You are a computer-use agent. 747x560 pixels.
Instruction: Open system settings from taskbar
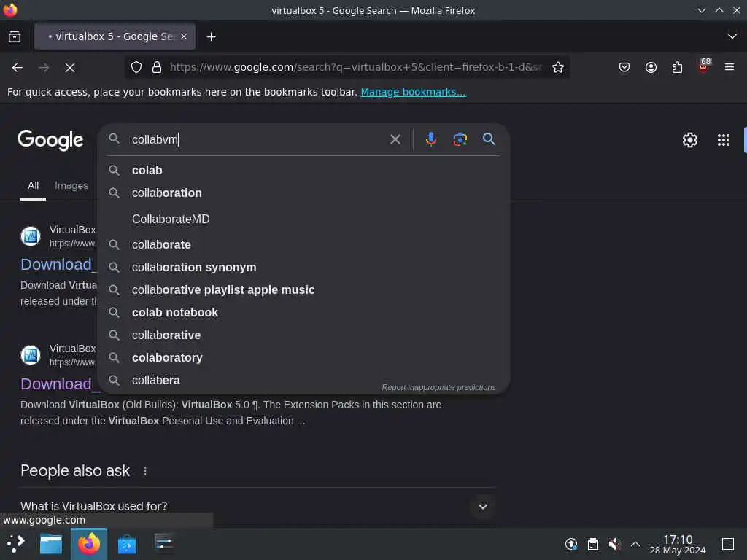point(164,543)
